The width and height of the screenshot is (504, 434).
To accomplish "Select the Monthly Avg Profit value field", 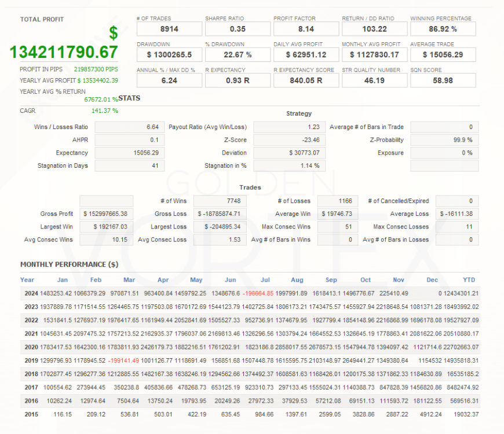I will (374, 55).
